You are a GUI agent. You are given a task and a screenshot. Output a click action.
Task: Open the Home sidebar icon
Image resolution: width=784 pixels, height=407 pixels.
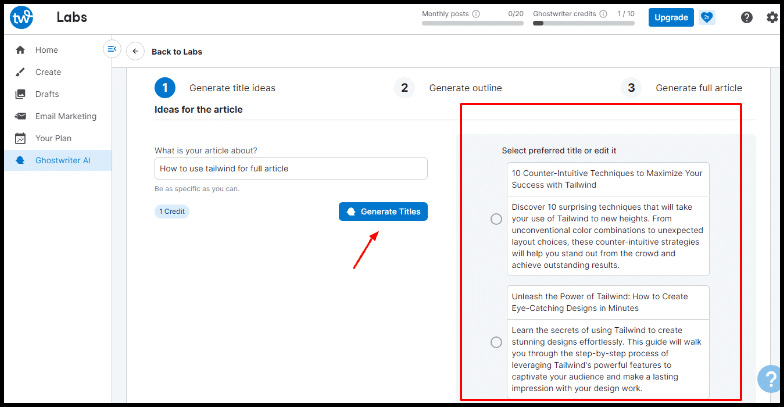click(20, 50)
